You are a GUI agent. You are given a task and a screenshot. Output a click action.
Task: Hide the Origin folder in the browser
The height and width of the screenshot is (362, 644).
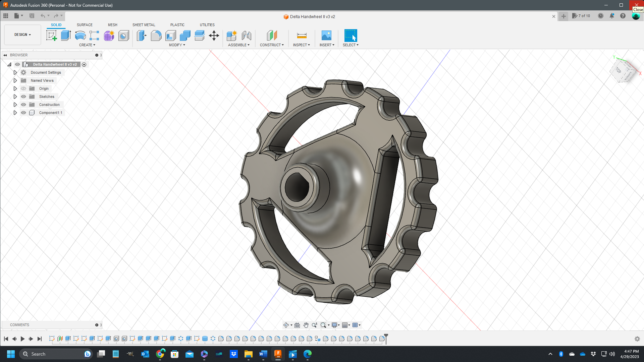pos(23,88)
